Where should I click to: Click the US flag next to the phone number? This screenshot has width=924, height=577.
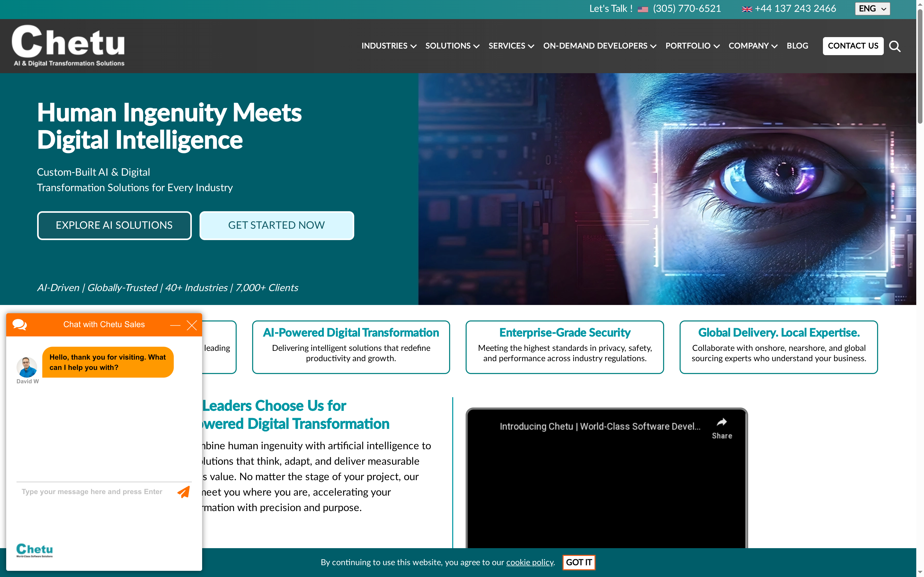[643, 9]
